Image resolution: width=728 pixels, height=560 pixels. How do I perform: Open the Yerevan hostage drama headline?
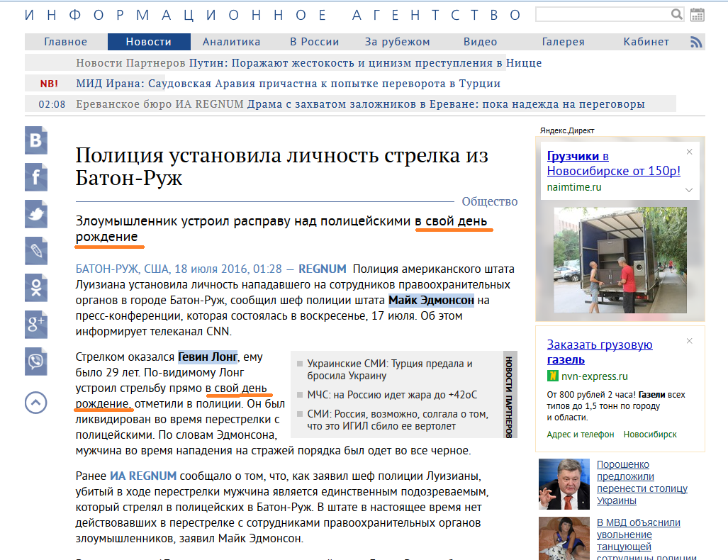pos(446,104)
